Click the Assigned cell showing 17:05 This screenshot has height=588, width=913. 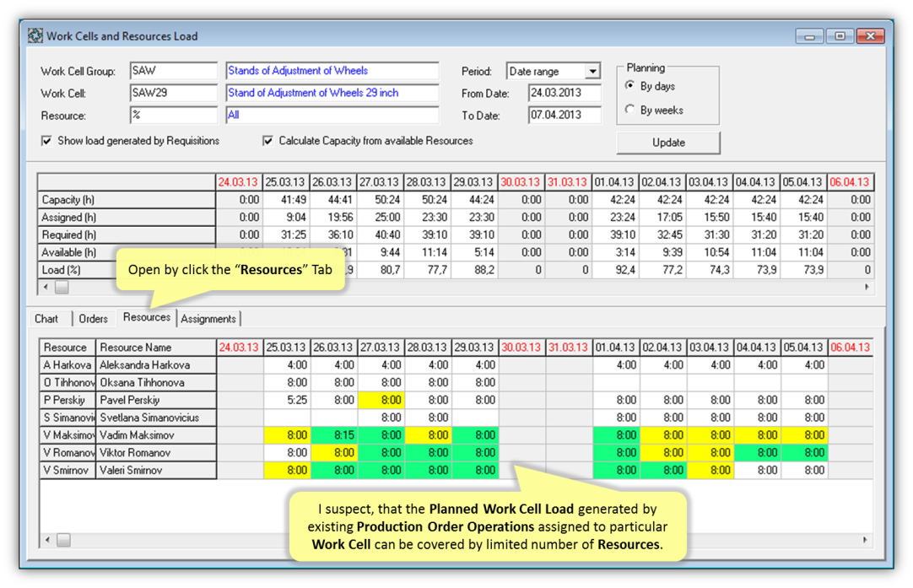(662, 217)
